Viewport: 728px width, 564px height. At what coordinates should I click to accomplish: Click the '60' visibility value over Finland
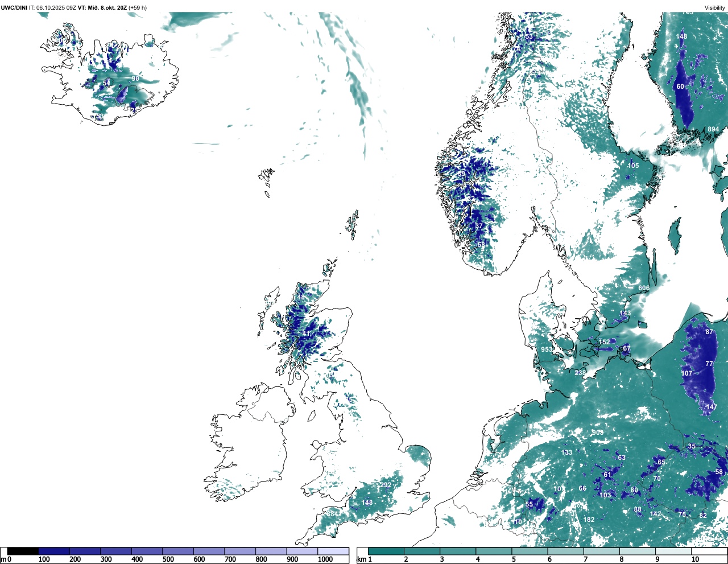click(680, 87)
